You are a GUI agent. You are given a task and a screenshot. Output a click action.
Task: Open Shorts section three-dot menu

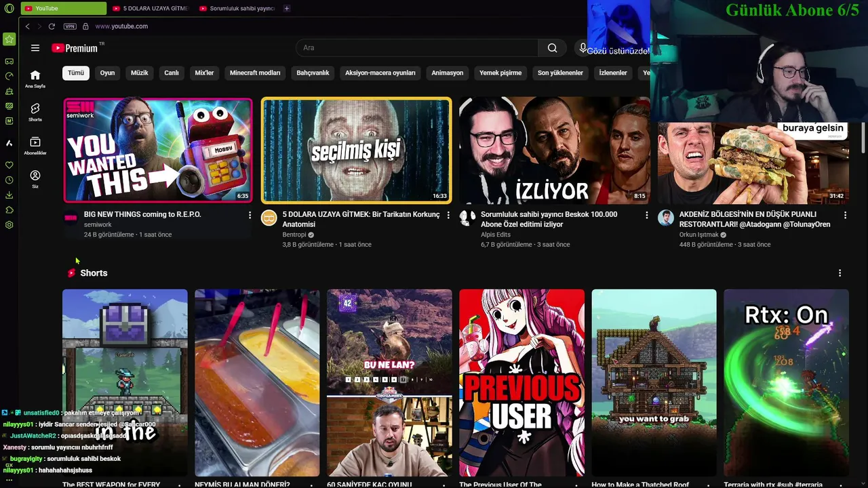point(840,273)
